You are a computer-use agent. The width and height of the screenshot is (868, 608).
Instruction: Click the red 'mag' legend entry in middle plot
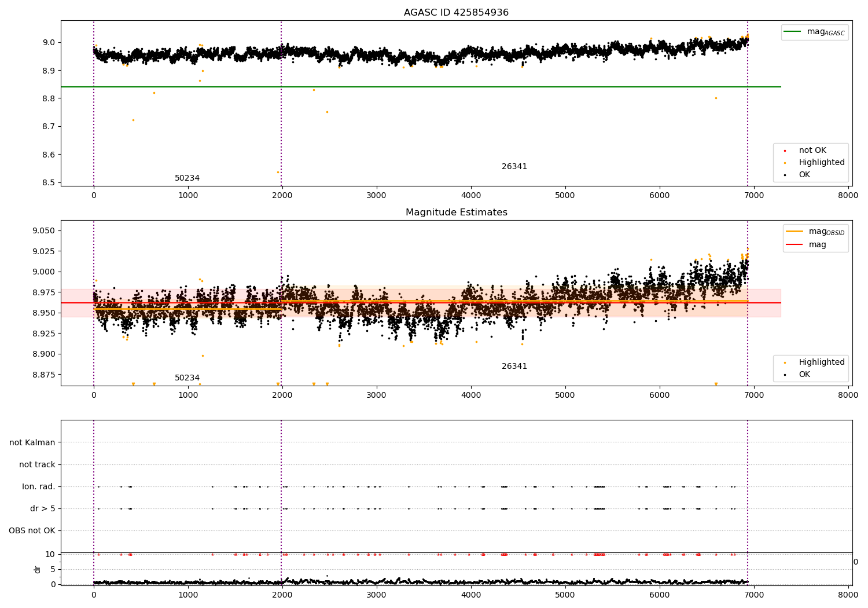817,245
